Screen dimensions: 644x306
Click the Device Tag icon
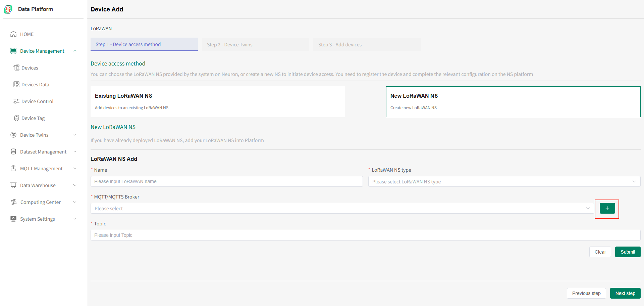click(16, 118)
